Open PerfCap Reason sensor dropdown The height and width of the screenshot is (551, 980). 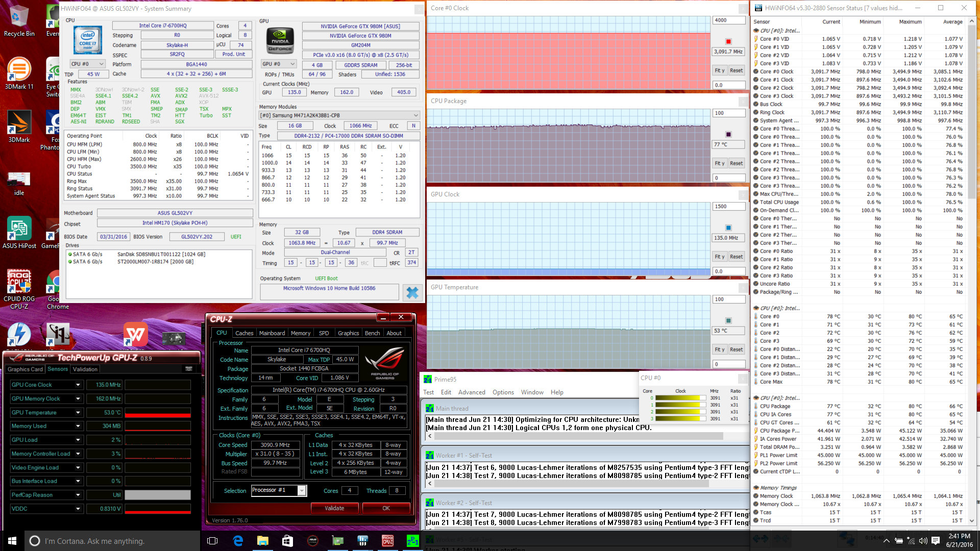click(78, 495)
